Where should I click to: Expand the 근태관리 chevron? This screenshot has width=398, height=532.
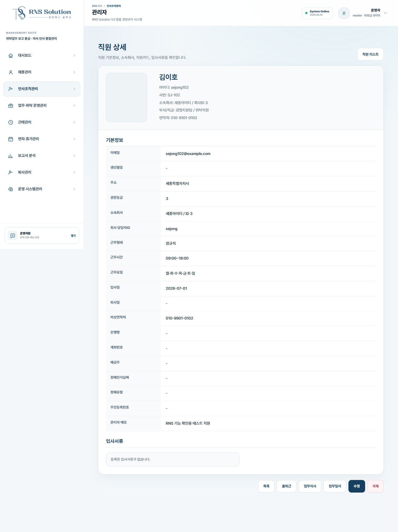click(x=74, y=122)
